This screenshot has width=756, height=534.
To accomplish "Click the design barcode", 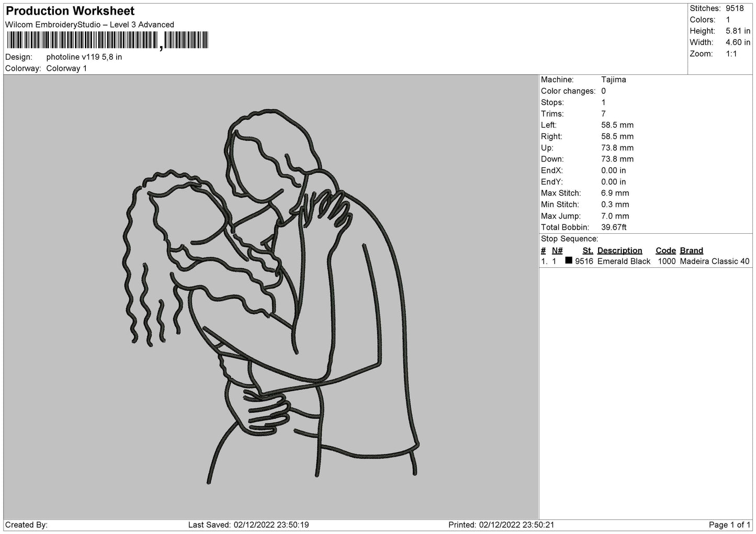I will coord(107,40).
